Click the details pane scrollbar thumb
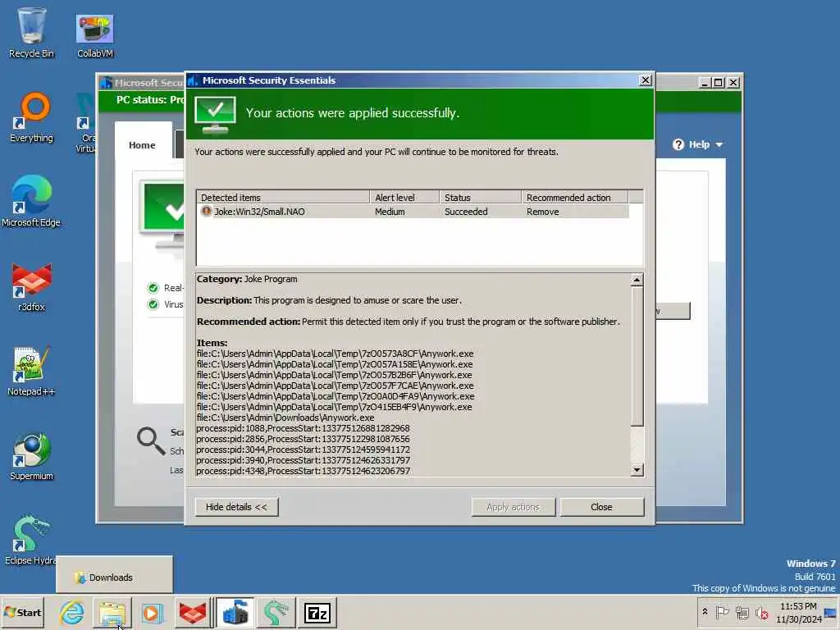Image resolution: width=840 pixels, height=630 pixels. pyautogui.click(x=637, y=356)
